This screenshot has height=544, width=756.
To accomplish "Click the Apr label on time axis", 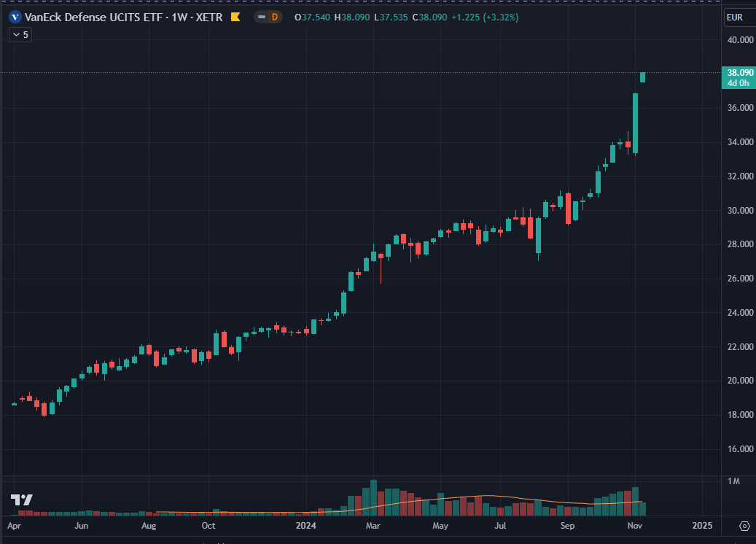I will [x=14, y=526].
